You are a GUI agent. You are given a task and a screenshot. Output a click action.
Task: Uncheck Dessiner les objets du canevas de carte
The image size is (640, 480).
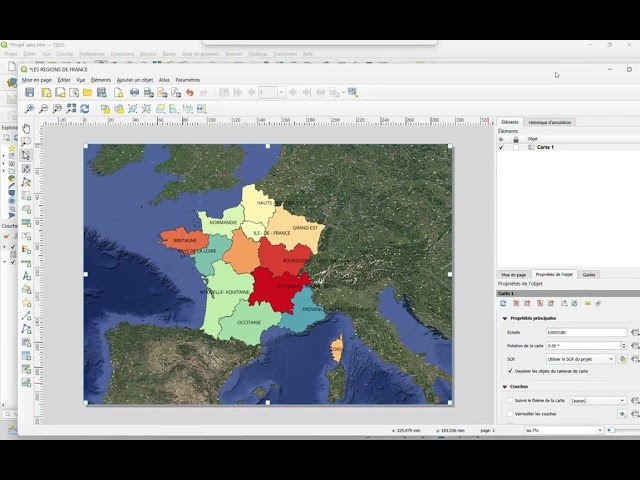[510, 371]
